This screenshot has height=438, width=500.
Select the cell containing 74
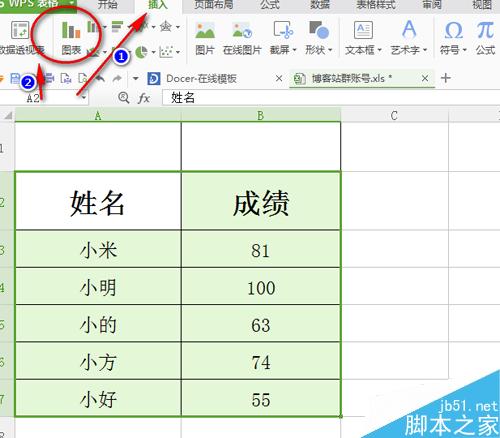point(261,361)
